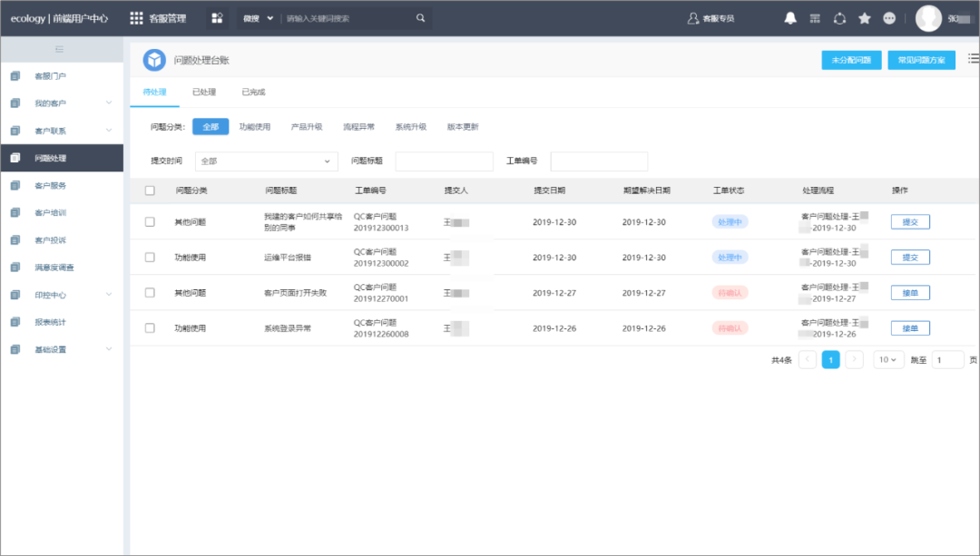
Task: Click the 印控中心 sidebar icon
Action: pyautogui.click(x=15, y=295)
